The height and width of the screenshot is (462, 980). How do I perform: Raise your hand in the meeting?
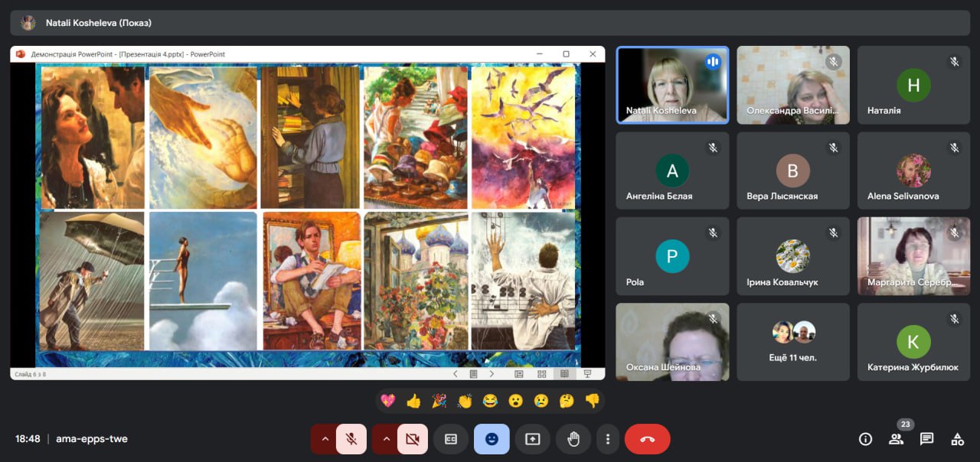(573, 439)
